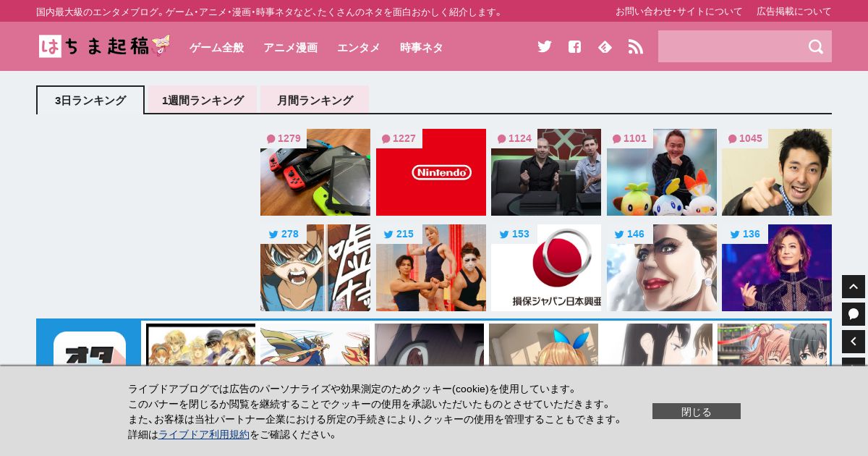Click the comment bubble side button
The width and height of the screenshot is (868, 456).
(854, 314)
